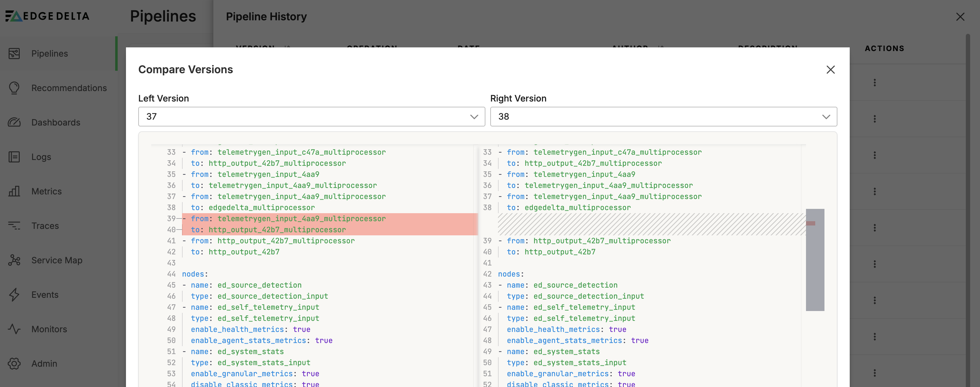Go to Recommendations in sidebar
This screenshot has height=387, width=980.
pyautogui.click(x=69, y=88)
